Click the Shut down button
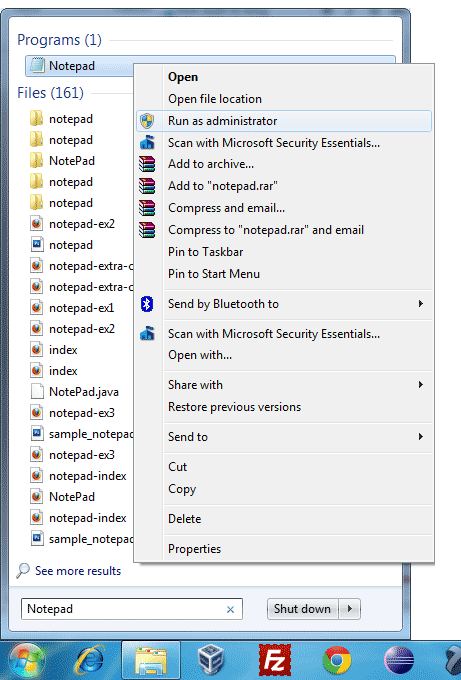The height and width of the screenshot is (680, 461). click(303, 609)
